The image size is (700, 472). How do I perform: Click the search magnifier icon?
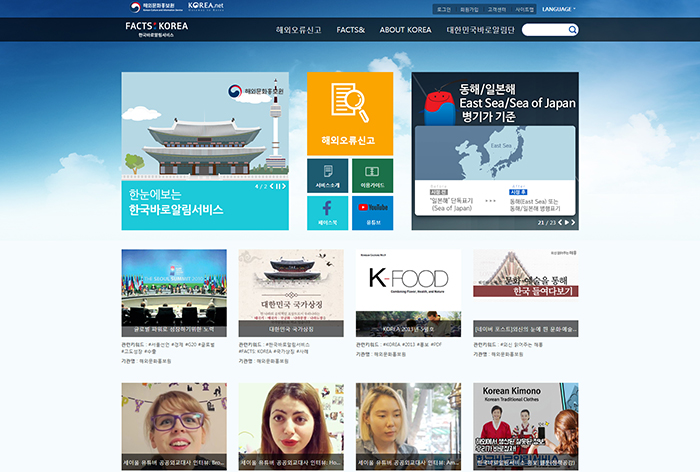point(572,30)
